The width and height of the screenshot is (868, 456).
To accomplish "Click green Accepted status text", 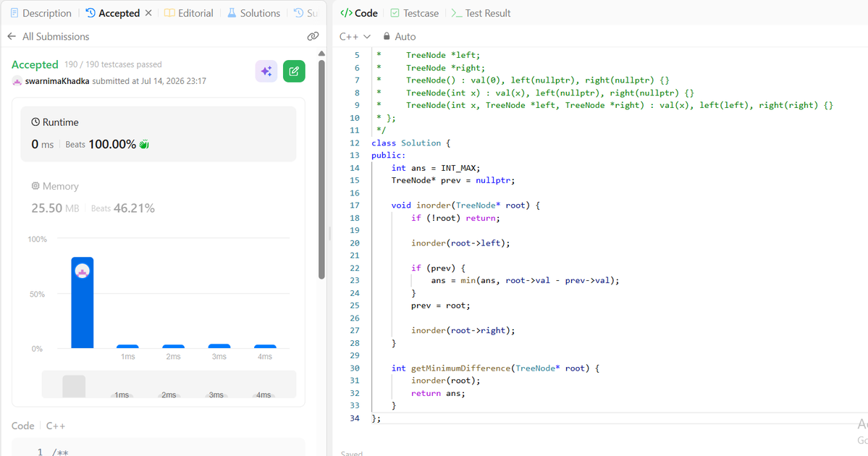I will pyautogui.click(x=35, y=64).
